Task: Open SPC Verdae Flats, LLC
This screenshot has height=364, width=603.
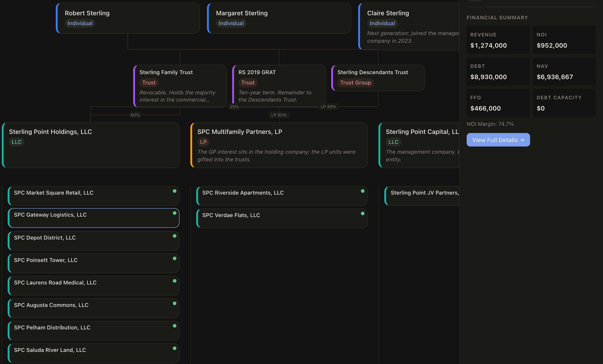Action: pos(282,218)
